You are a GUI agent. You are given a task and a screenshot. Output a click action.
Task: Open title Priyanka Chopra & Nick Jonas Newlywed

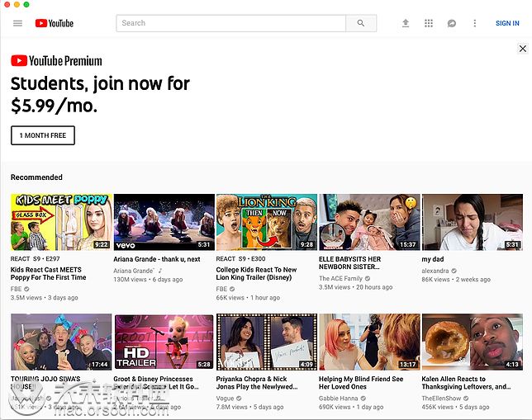click(x=257, y=383)
